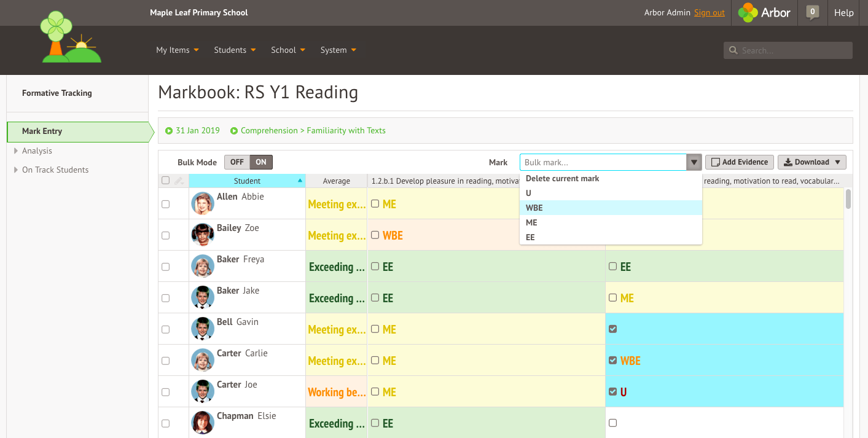Click the sort arrow on the Student column
Image resolution: width=868 pixels, height=438 pixels.
[x=299, y=181]
